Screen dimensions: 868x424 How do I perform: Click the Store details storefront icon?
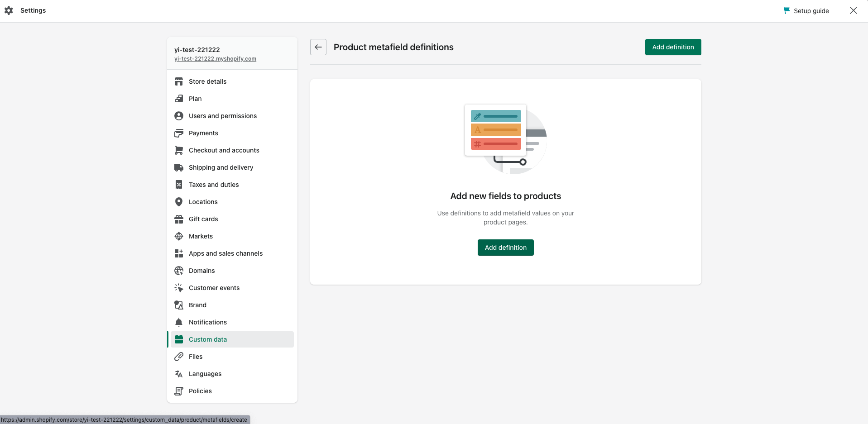[179, 81]
